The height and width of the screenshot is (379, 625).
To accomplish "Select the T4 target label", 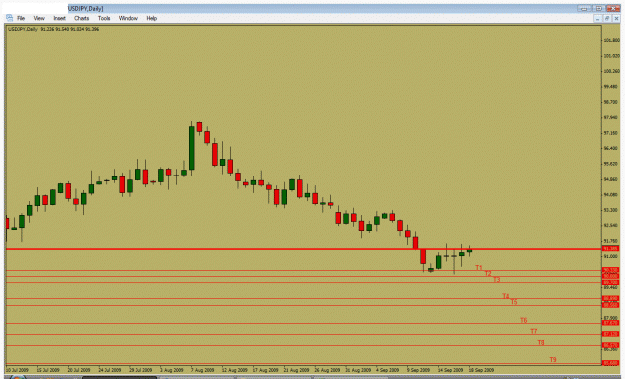I will [x=505, y=296].
